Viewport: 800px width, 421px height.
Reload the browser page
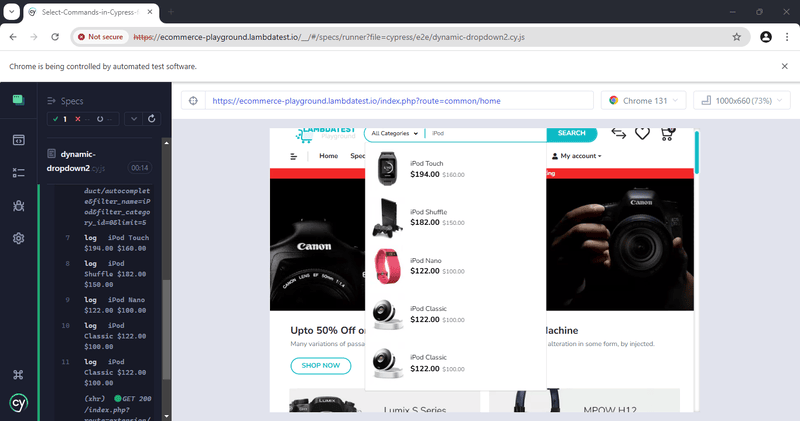click(55, 37)
